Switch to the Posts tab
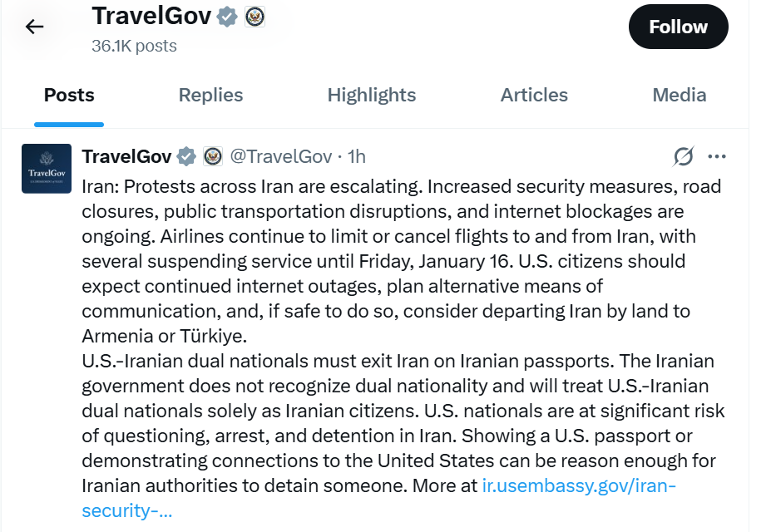This screenshot has height=532, width=771. coord(69,95)
